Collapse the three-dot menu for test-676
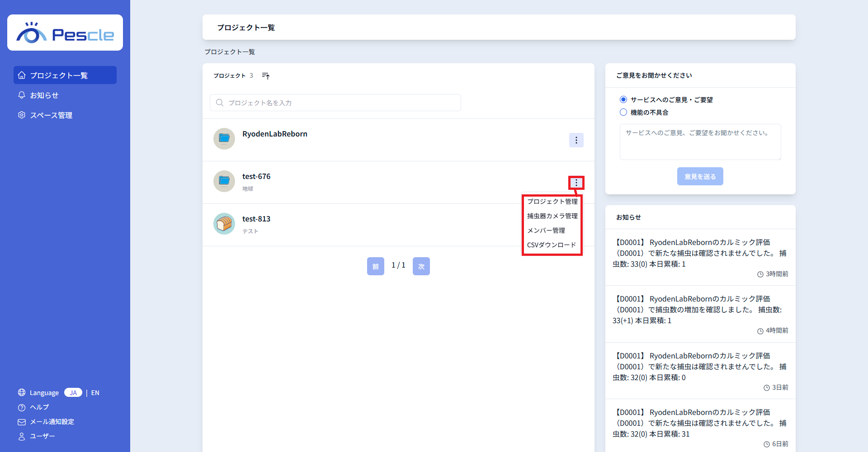Screen dimensions: 868x452 (x=576, y=183)
